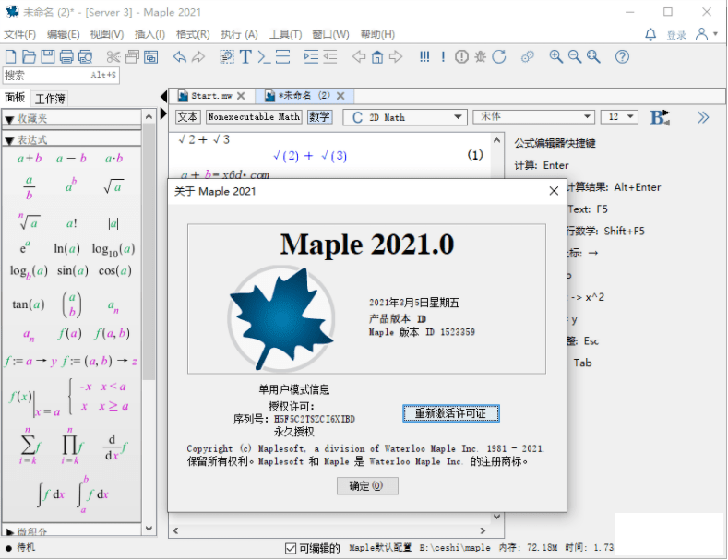Open the 工具(T) menu
Image resolution: width=728 pixels, height=560 pixels.
(285, 34)
